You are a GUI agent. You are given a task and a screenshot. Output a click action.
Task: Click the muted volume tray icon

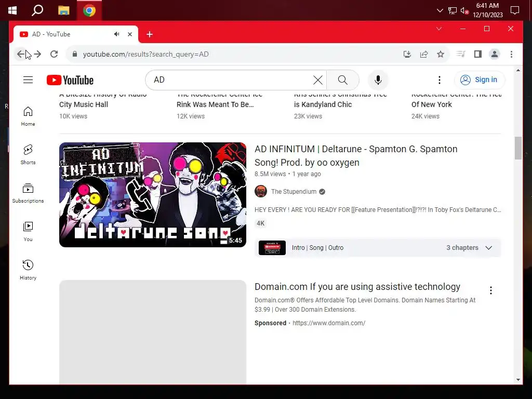coord(464,10)
